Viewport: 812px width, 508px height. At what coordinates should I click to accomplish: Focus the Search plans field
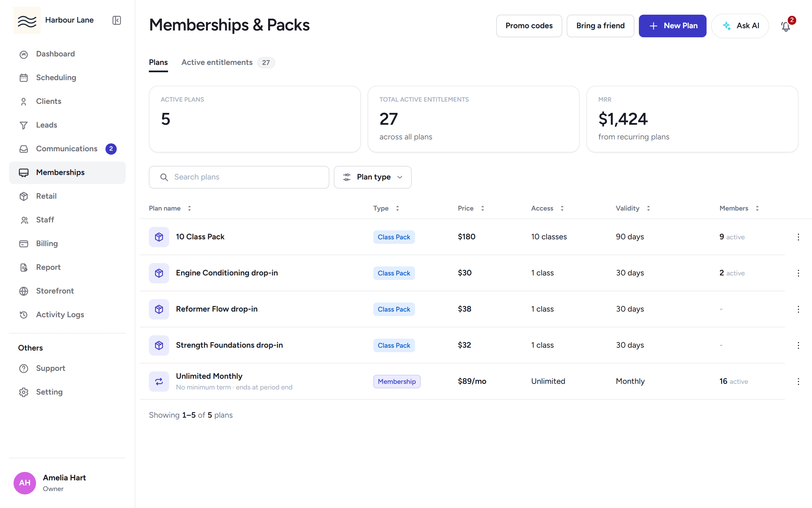tap(239, 177)
